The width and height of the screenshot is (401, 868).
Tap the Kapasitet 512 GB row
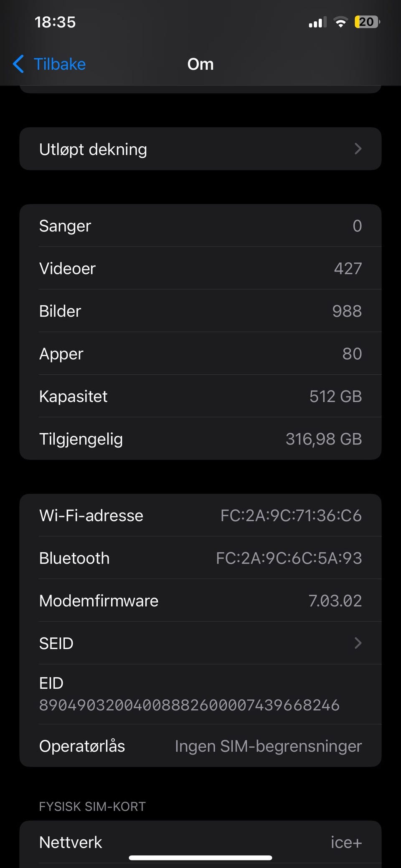200,396
